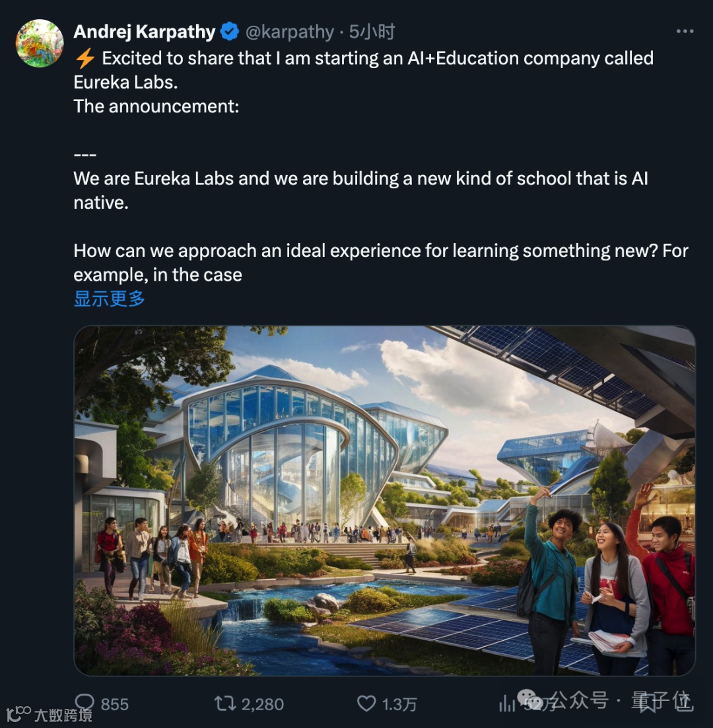This screenshot has height=728, width=713.
Task: Open the 5小时 timestamp link
Action: click(x=372, y=32)
